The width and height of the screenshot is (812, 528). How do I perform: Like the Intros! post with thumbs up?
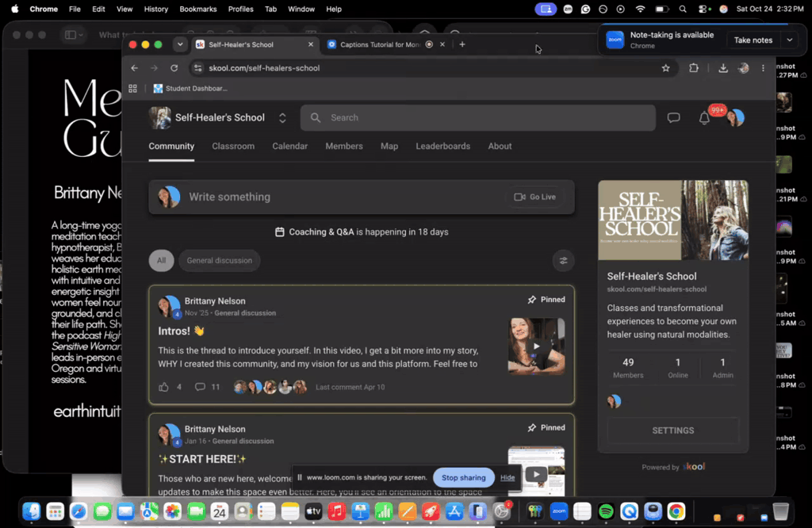click(163, 387)
